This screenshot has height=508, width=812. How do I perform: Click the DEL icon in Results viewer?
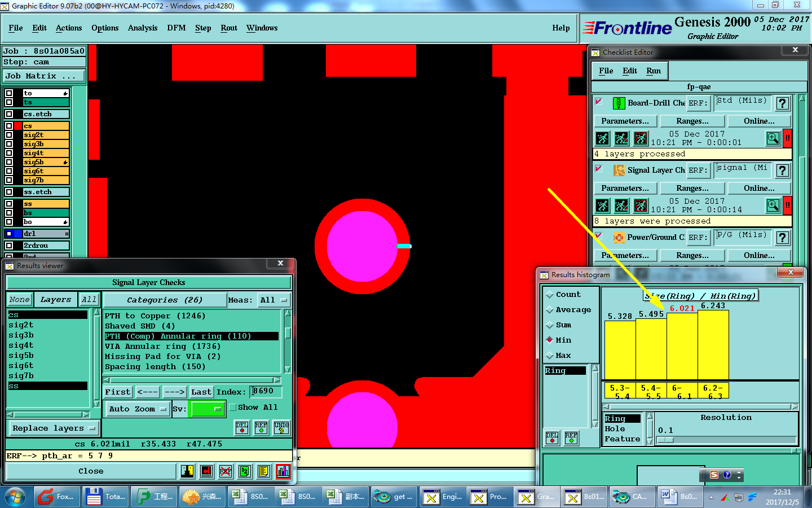[242, 428]
